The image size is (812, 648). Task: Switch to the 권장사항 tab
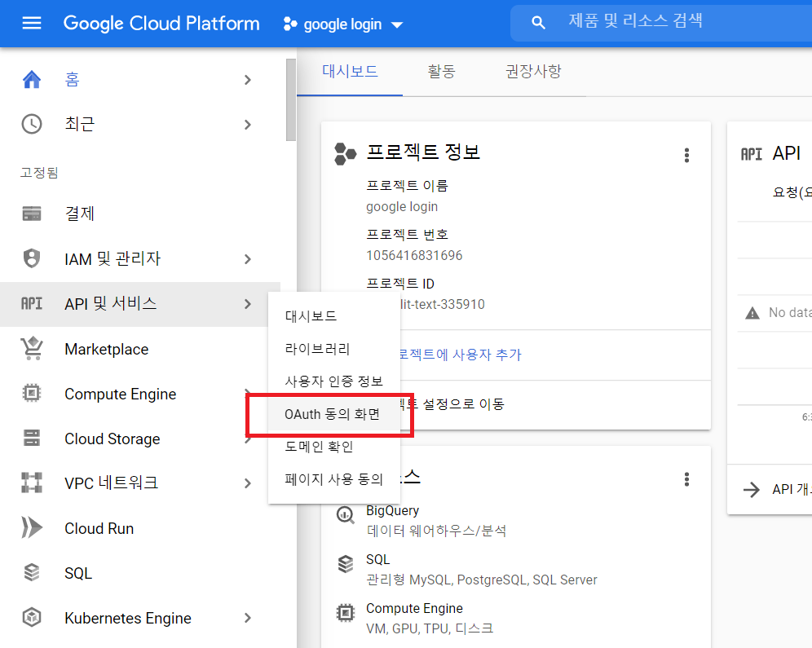533,72
